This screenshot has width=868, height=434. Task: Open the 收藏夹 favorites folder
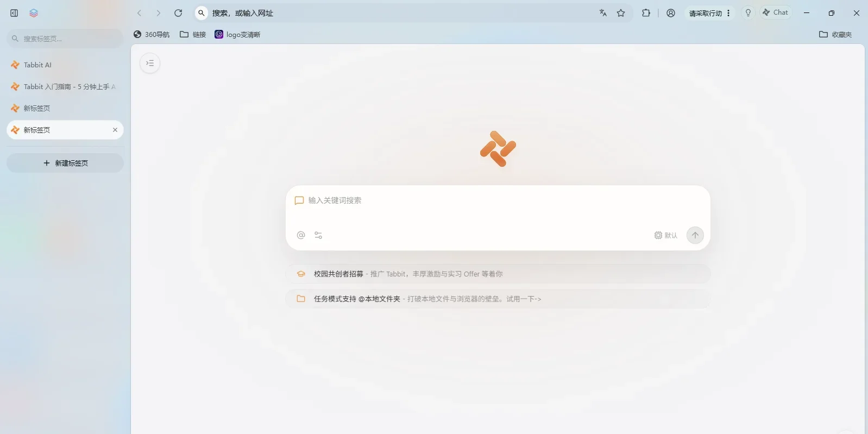tap(835, 34)
